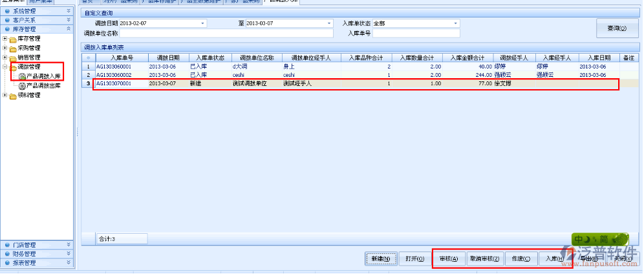
Task: Focus the 入库单号 input field
Action: (x=416, y=33)
